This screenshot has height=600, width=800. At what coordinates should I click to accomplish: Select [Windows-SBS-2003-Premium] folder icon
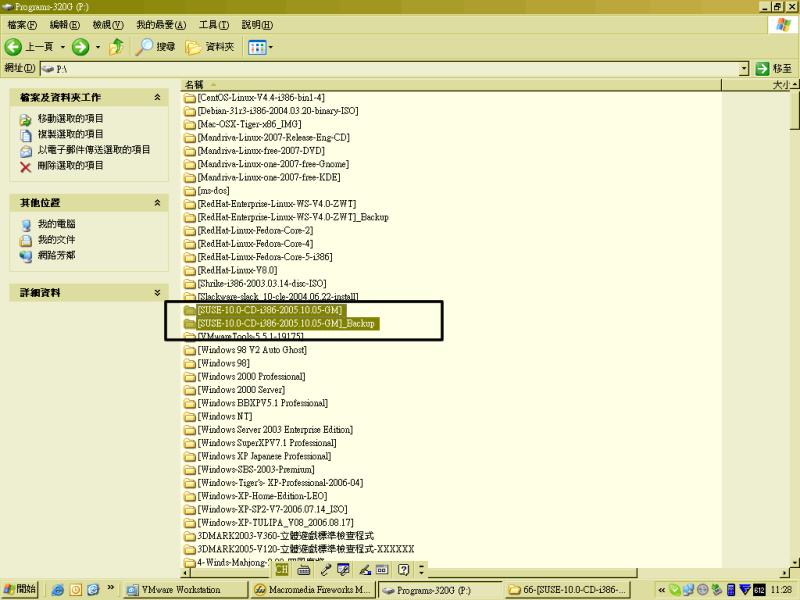click(x=190, y=469)
